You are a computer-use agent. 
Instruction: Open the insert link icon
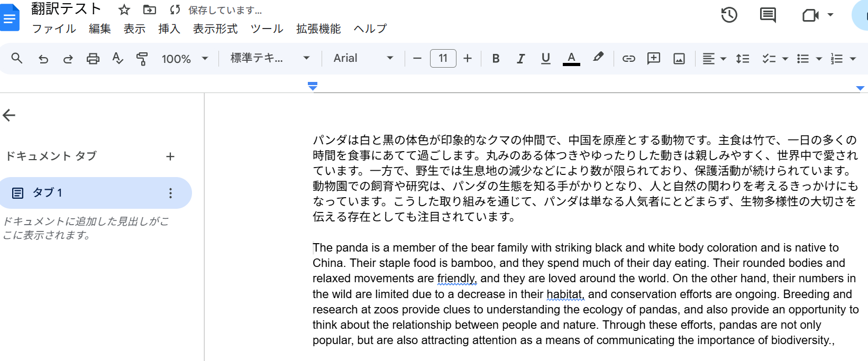point(628,59)
